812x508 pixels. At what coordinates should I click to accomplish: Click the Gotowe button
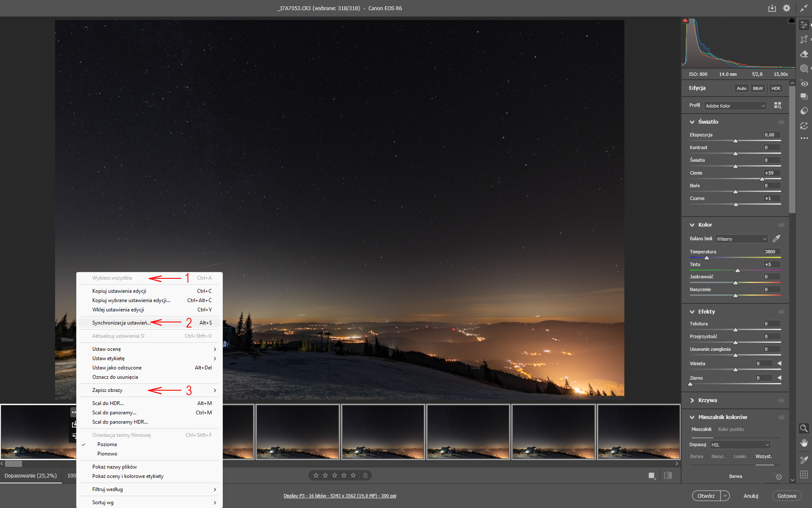[x=787, y=496]
